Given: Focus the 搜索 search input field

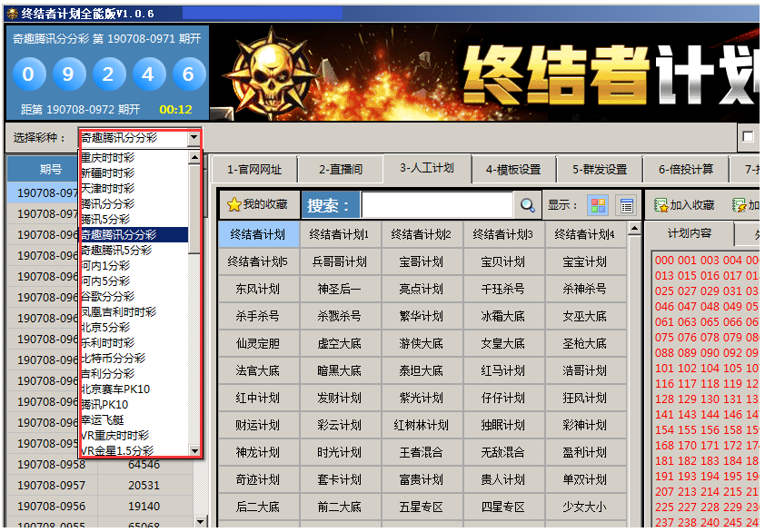Looking at the screenshot, I should [437, 205].
